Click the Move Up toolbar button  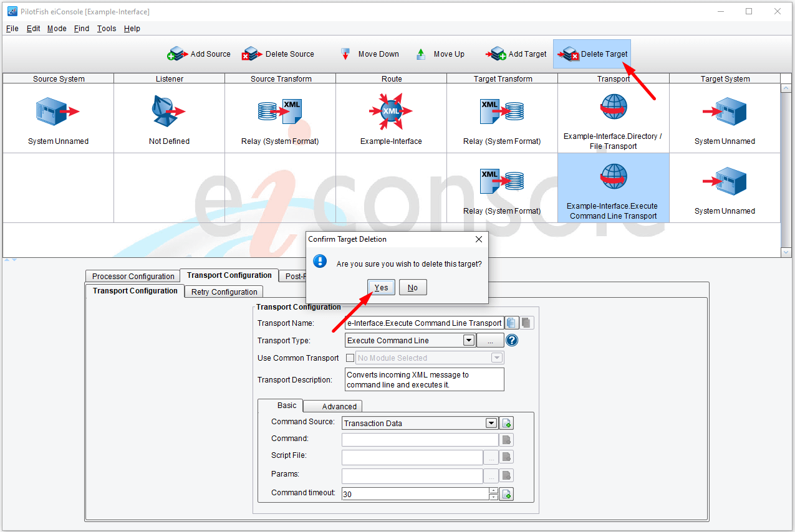(x=440, y=54)
